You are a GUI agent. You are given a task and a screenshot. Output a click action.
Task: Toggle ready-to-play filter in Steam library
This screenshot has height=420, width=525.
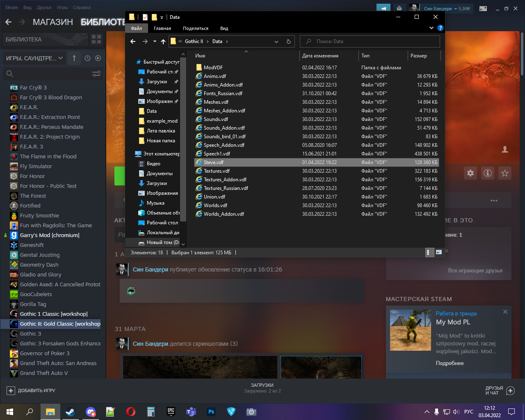(98, 58)
